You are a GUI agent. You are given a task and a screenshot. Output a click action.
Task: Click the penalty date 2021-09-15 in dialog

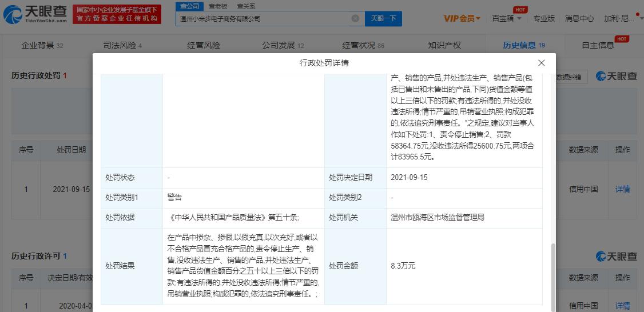click(x=409, y=178)
